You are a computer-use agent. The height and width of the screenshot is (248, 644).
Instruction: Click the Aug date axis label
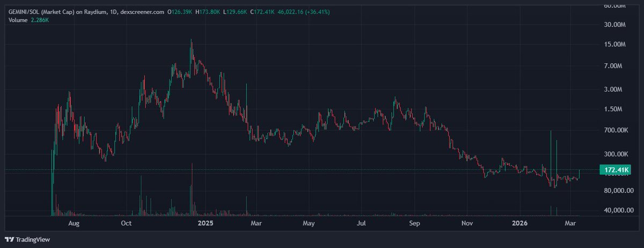point(74,223)
